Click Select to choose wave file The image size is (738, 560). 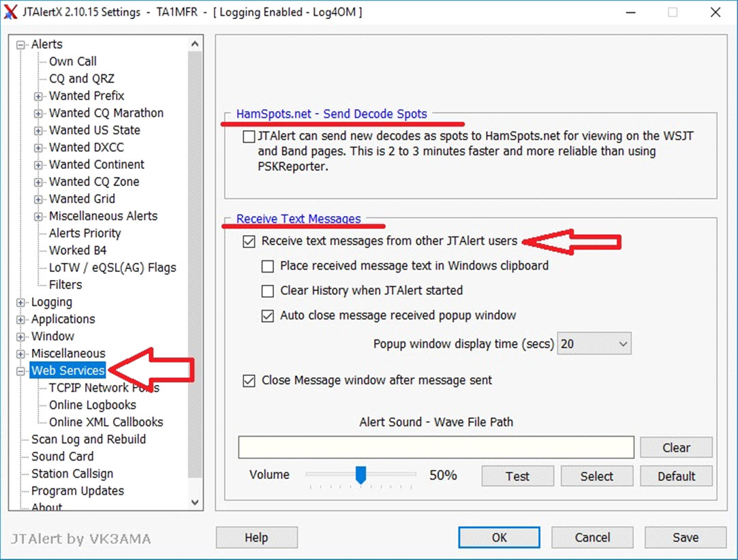pyautogui.click(x=596, y=476)
